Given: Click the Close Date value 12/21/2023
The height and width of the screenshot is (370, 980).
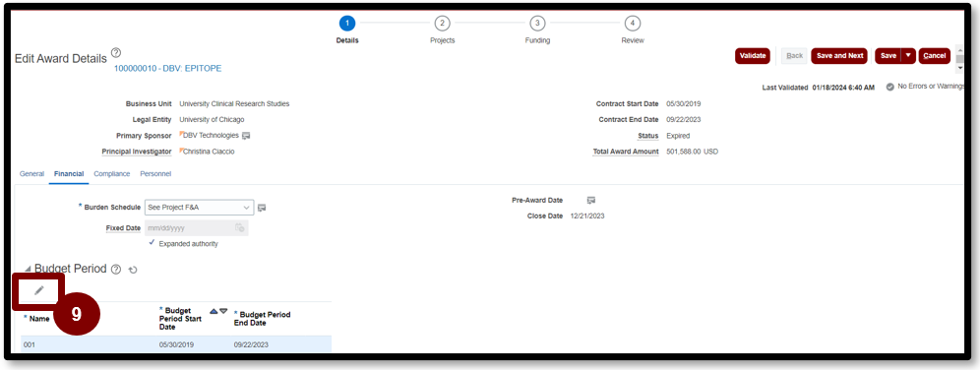Looking at the screenshot, I should click(587, 216).
